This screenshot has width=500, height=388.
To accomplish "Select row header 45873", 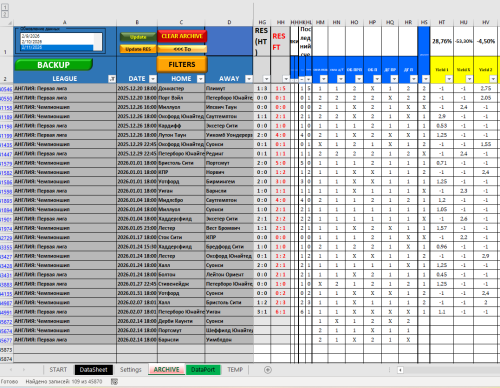I will (6, 350).
